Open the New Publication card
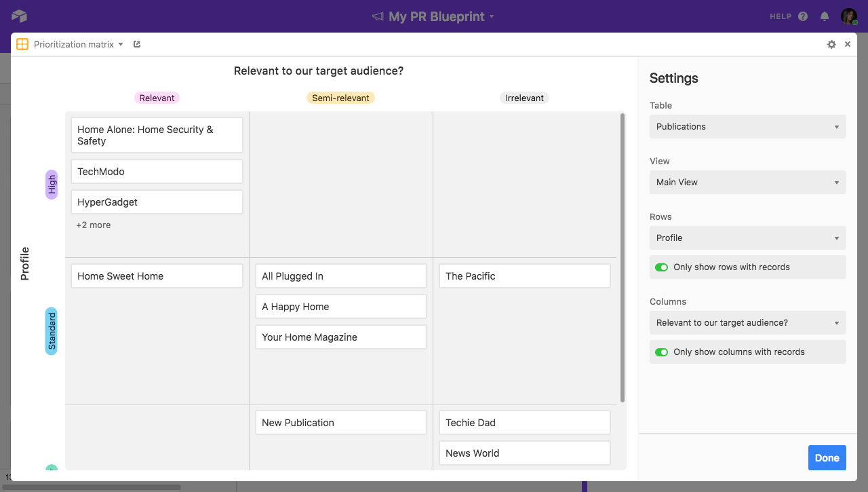This screenshot has width=868, height=492. (341, 423)
